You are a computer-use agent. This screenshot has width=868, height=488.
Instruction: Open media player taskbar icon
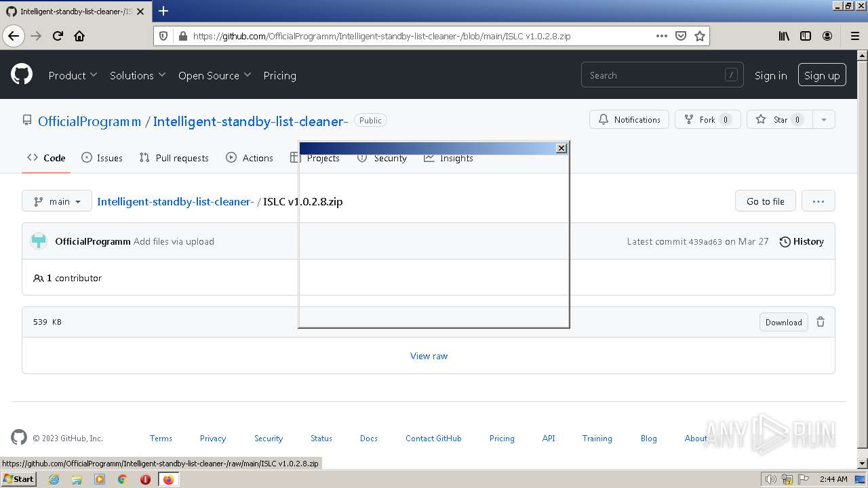click(x=100, y=479)
